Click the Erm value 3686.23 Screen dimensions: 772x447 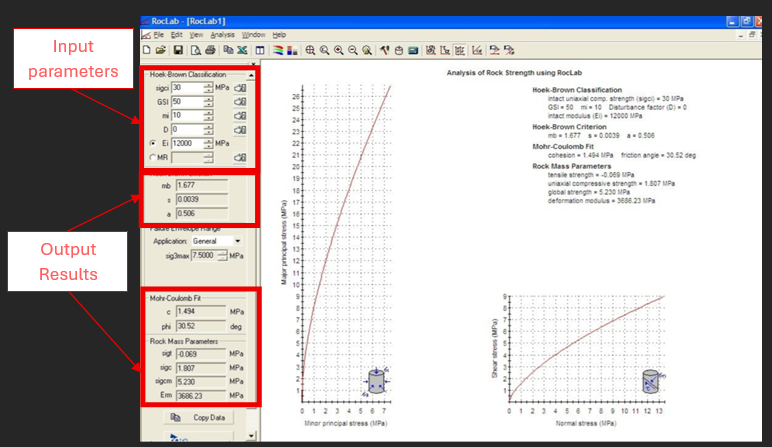pos(201,396)
